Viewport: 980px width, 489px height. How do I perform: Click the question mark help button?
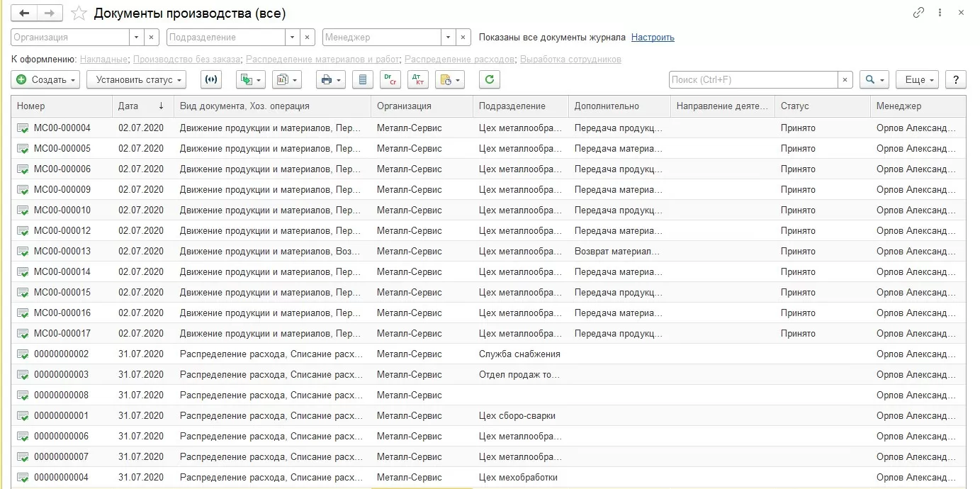tap(956, 80)
